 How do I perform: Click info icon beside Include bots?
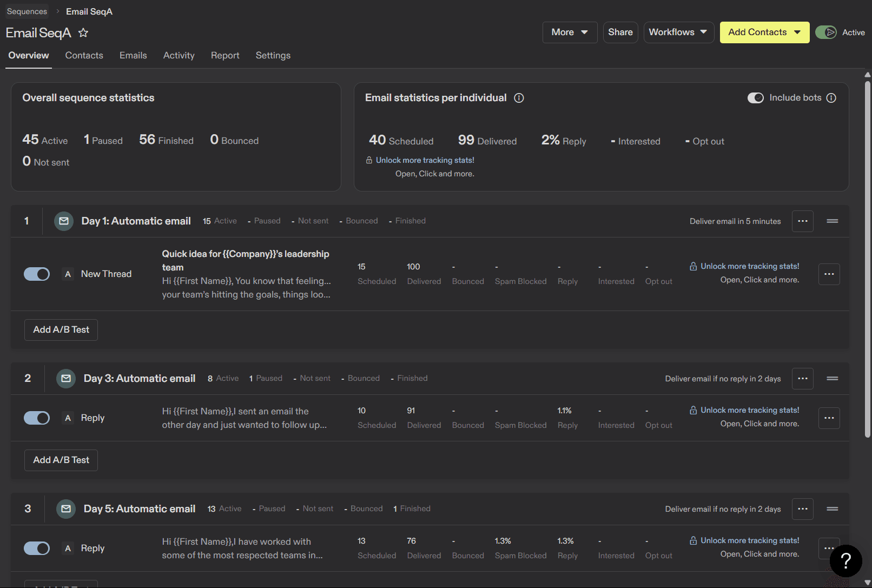[x=831, y=98]
